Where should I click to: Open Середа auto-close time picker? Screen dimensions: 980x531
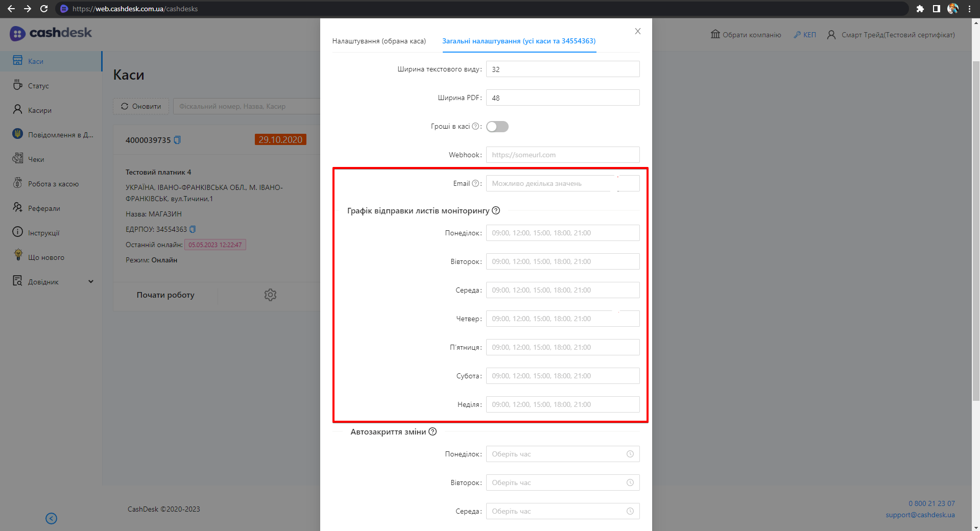(x=562, y=511)
